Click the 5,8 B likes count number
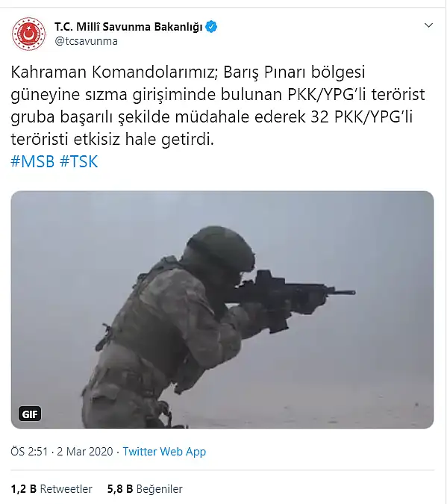 120,489
